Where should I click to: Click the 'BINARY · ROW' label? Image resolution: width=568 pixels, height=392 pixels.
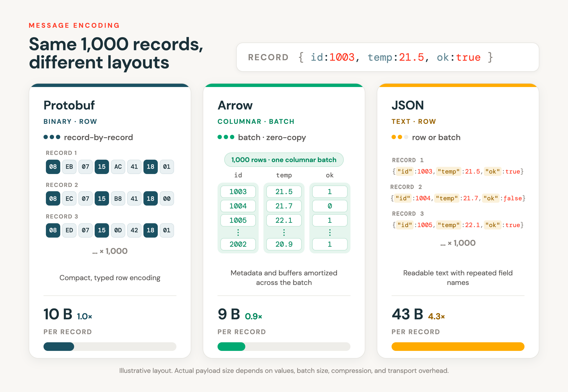coord(70,121)
